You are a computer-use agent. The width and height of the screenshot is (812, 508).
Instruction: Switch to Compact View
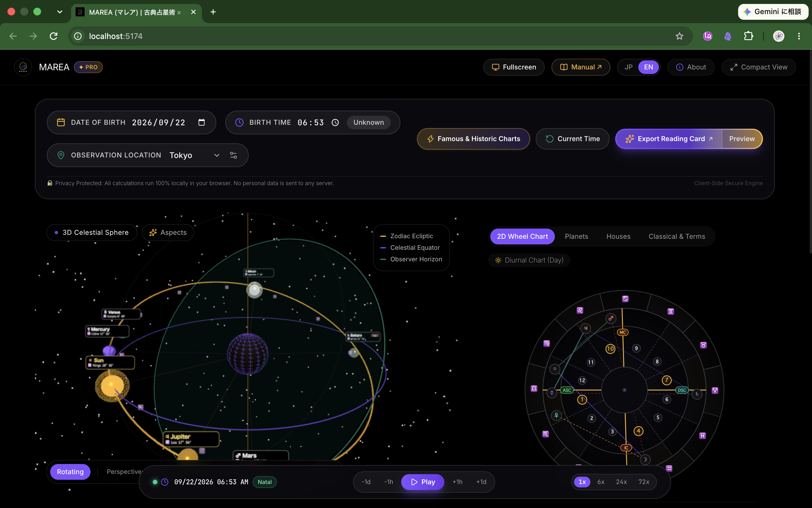pos(759,67)
